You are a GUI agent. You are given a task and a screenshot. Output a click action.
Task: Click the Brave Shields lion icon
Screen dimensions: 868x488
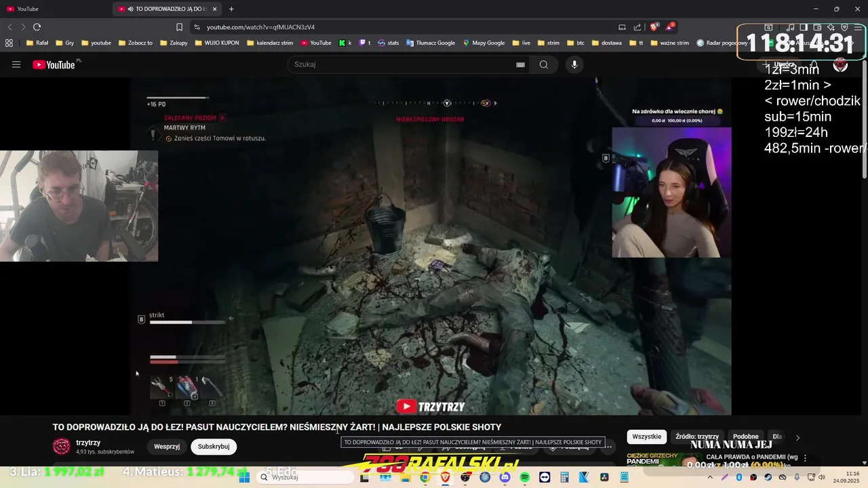tap(654, 27)
